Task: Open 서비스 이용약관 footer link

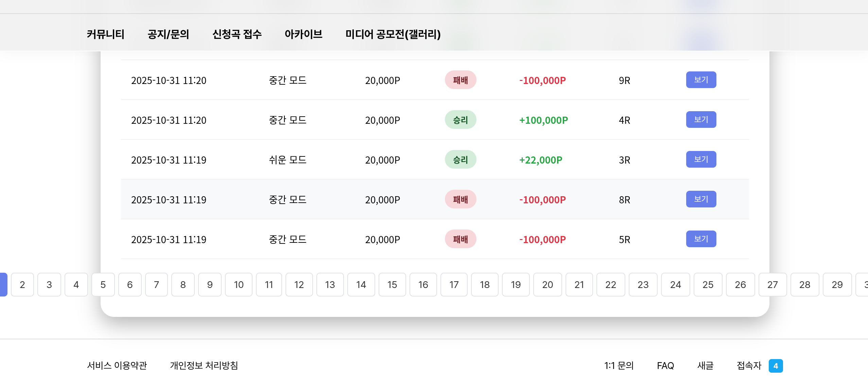Action: [117, 366]
